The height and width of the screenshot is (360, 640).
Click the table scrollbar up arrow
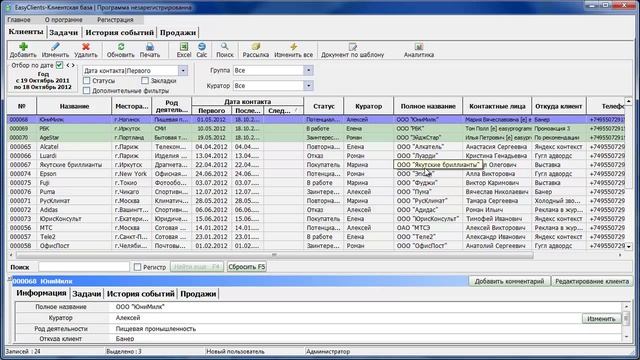[x=629, y=100]
